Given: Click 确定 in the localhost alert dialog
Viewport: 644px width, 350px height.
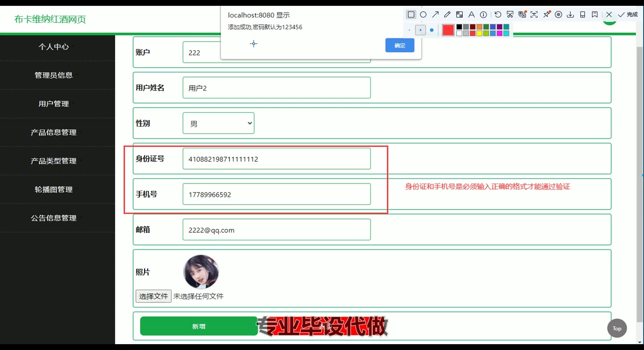Looking at the screenshot, I should pos(400,45).
